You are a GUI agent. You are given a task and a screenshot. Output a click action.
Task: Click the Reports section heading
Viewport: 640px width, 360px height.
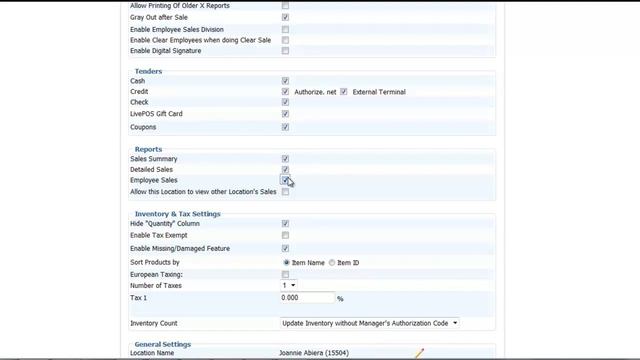tap(148, 149)
